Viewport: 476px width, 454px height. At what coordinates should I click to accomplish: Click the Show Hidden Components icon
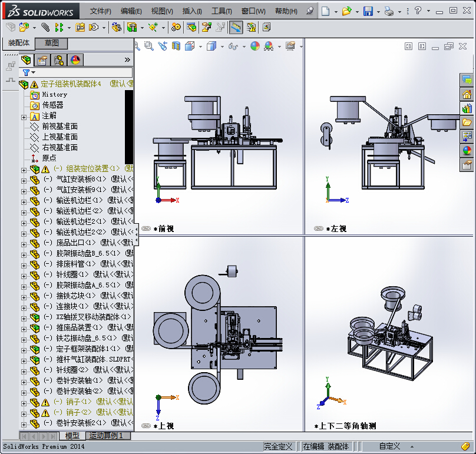pyautogui.click(x=117, y=28)
